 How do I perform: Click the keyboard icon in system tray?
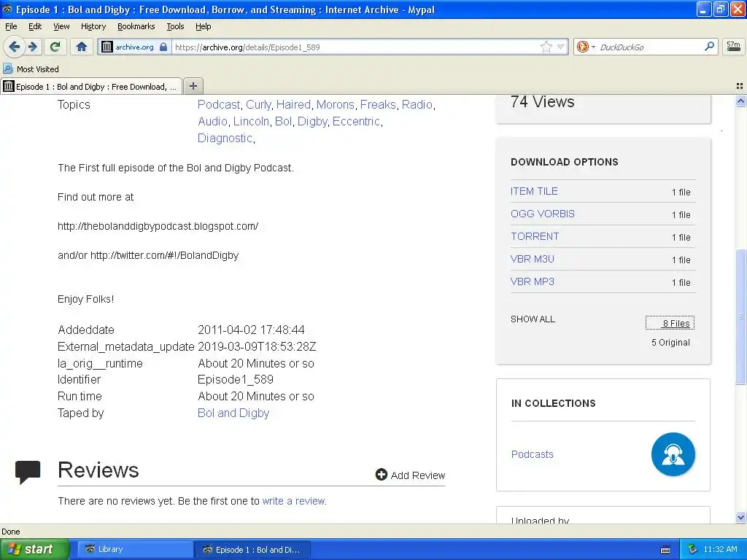(665, 550)
